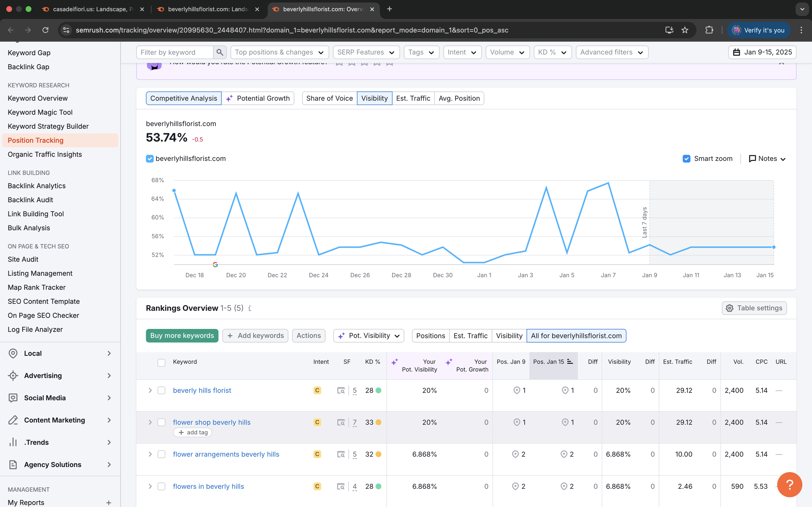The height and width of the screenshot is (507, 812).
Task: Uncheck beverlyhillsflorist.com chart legend checkbox
Action: coord(150,159)
